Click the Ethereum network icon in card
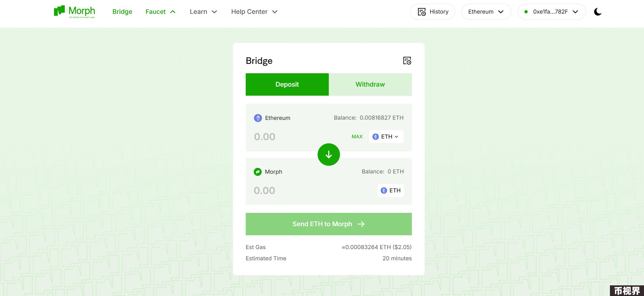The width and height of the screenshot is (644, 296). 258,118
